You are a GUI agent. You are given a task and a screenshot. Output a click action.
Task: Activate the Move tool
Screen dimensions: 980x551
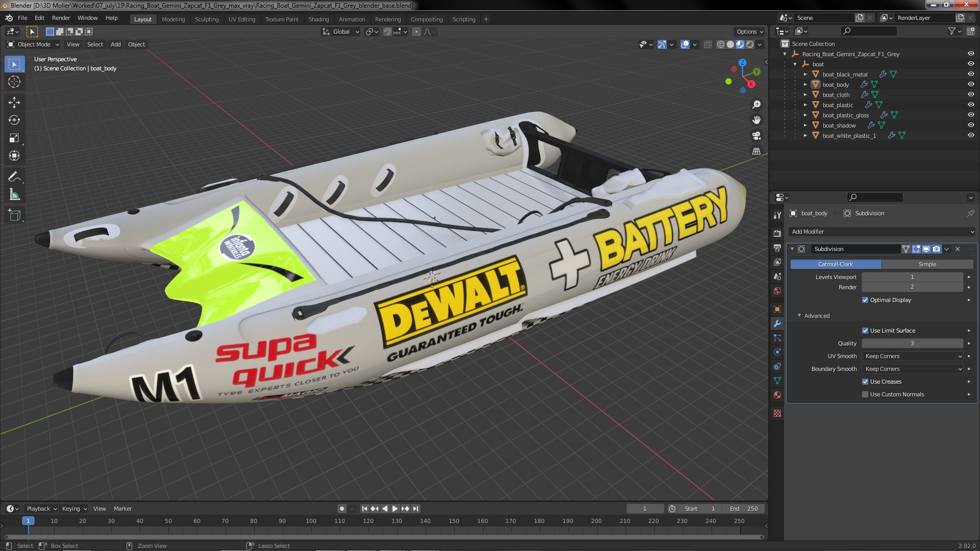coord(14,103)
